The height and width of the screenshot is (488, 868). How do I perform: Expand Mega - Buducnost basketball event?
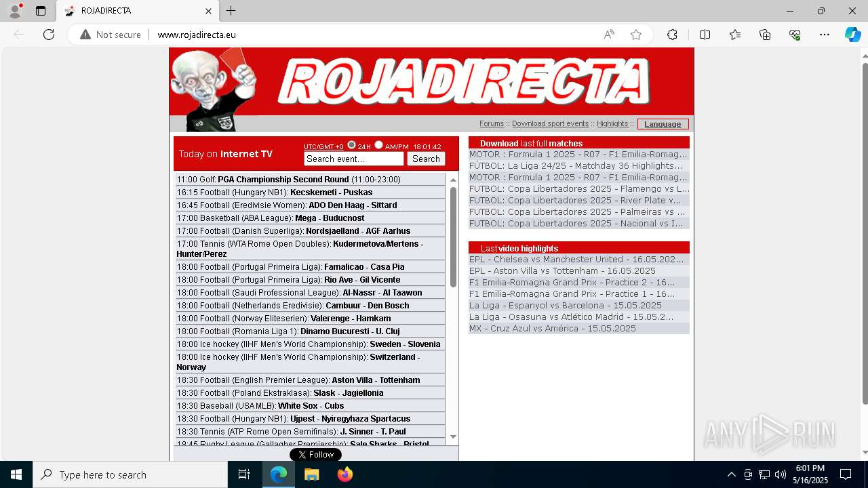[x=310, y=218]
